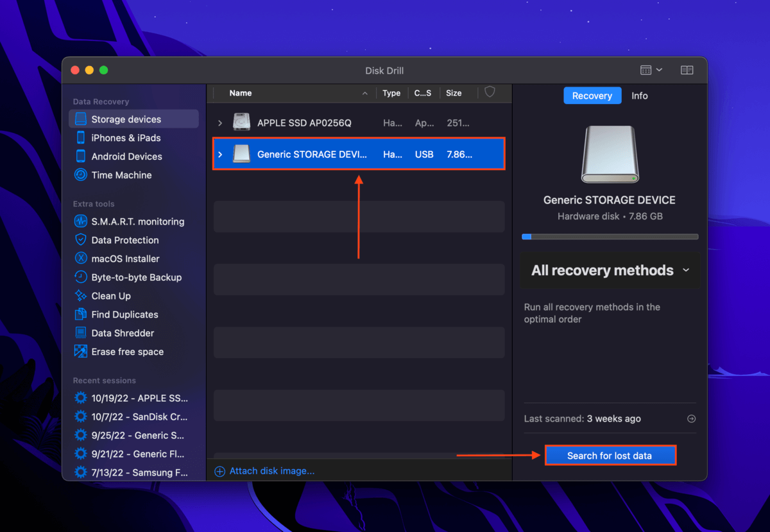Click gear icon of 9/21/22 Generic Fl session
This screenshot has width=770, height=532.
tap(81, 454)
